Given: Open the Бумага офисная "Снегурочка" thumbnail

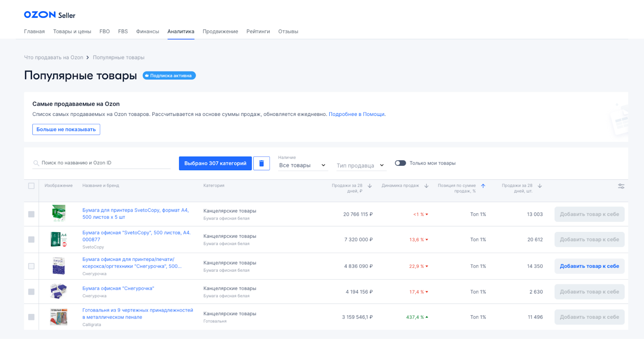Looking at the screenshot, I should coord(59,291).
